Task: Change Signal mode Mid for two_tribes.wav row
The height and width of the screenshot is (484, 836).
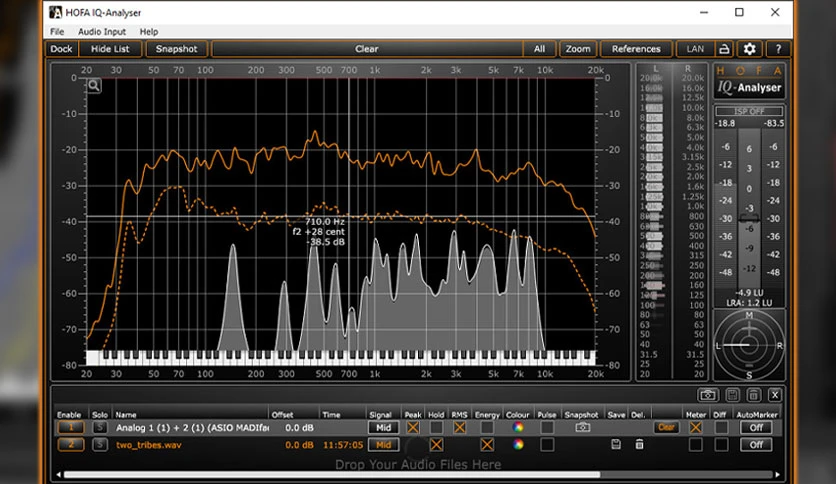Action: pyautogui.click(x=383, y=444)
